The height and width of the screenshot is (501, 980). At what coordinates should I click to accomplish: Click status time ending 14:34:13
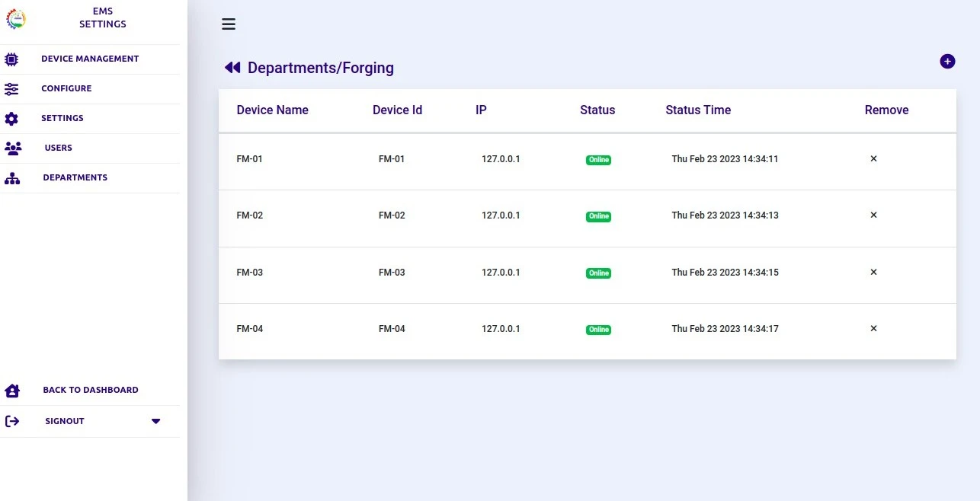[725, 215]
